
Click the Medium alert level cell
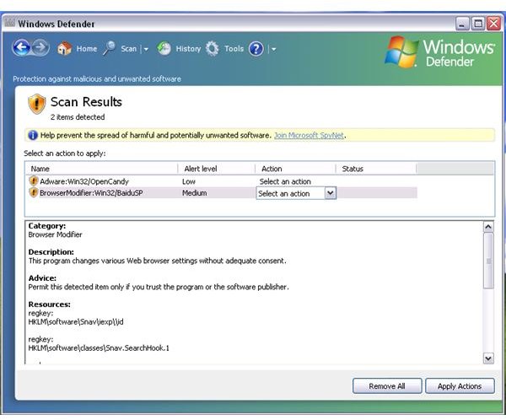click(194, 193)
